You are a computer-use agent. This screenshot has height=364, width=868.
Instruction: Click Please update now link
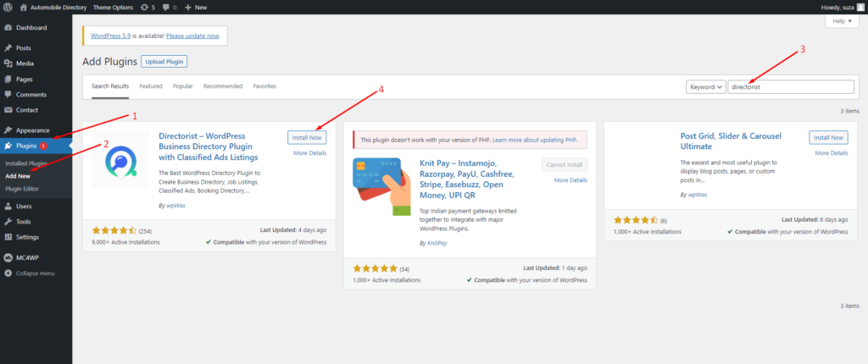tap(192, 36)
